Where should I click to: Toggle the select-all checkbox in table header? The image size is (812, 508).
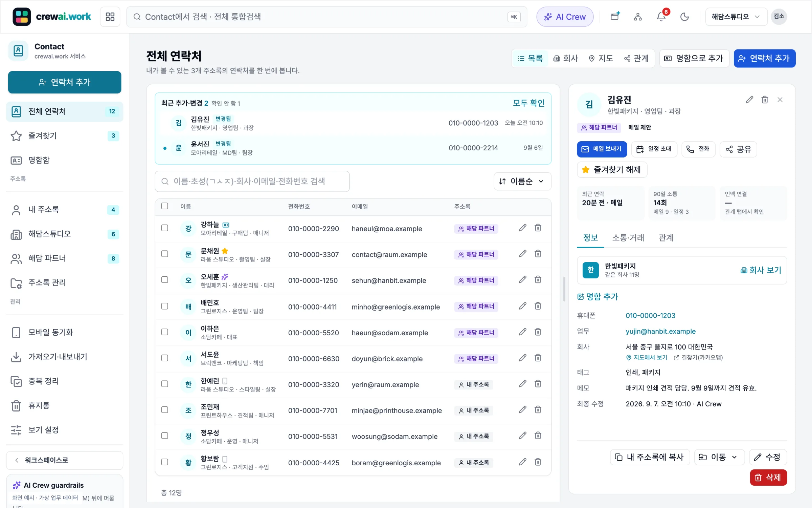click(165, 206)
